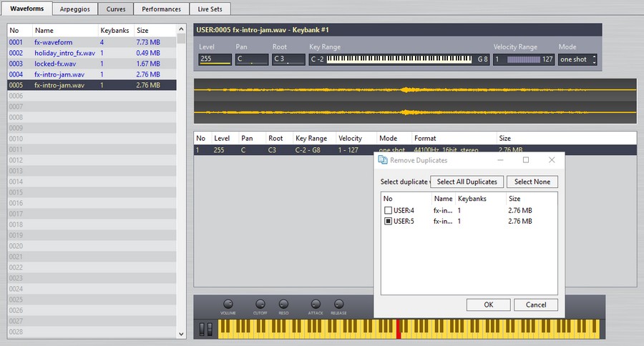
Task: Switch to the Arpeggios tab
Action: point(74,9)
